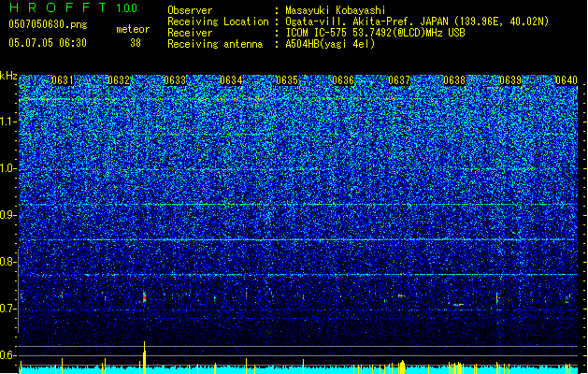This screenshot has height=374, width=588.
Task: Click the 0.6 kHz axis label
Action: click(x=8, y=355)
